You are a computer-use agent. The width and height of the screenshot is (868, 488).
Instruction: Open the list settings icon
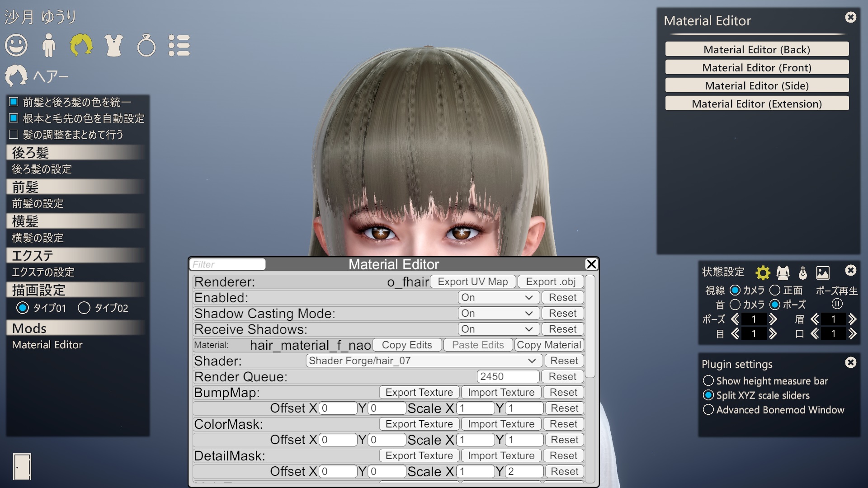tap(179, 46)
